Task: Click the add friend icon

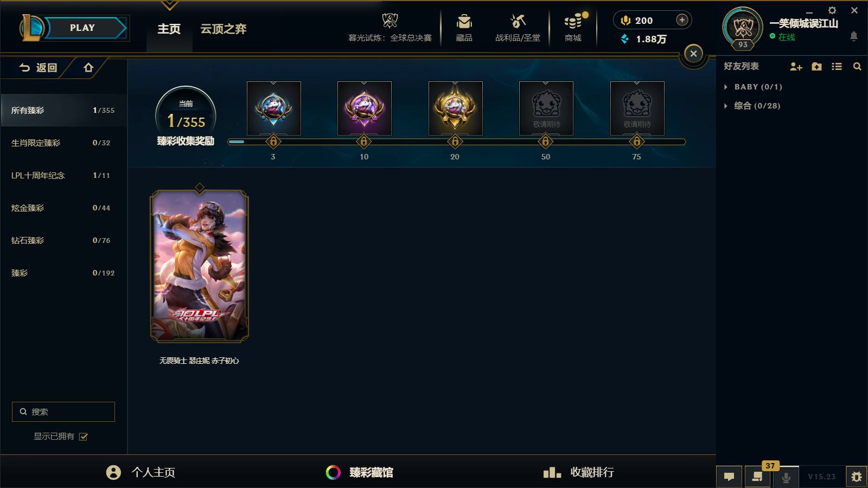Action: [796, 67]
